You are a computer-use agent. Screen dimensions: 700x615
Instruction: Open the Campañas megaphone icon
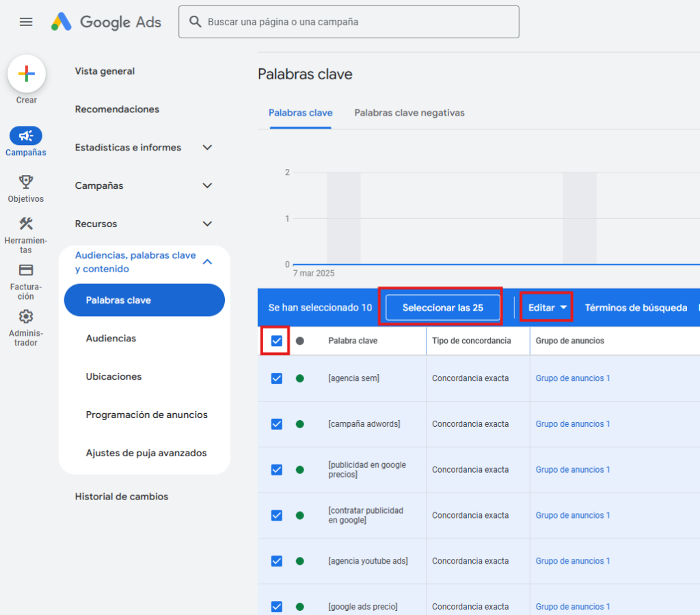(26, 135)
